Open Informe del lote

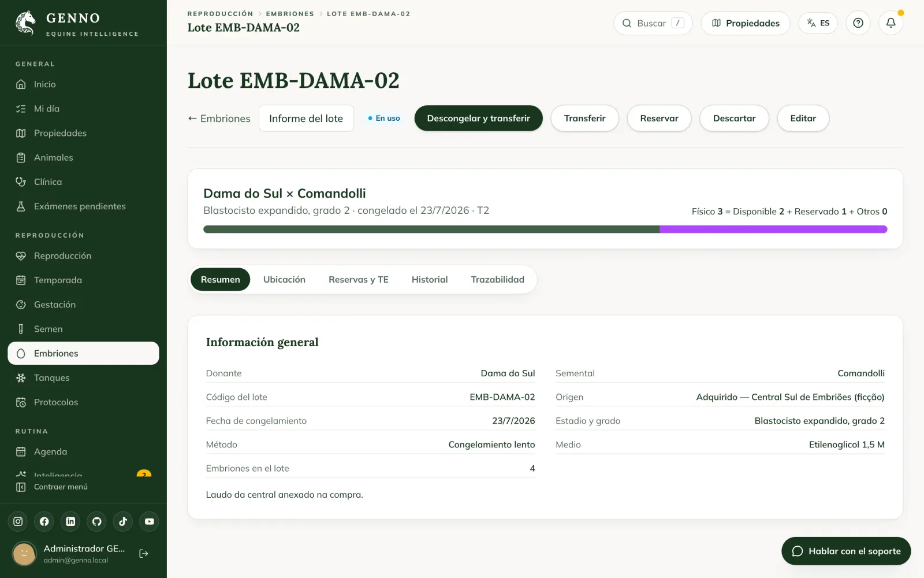[306, 118]
